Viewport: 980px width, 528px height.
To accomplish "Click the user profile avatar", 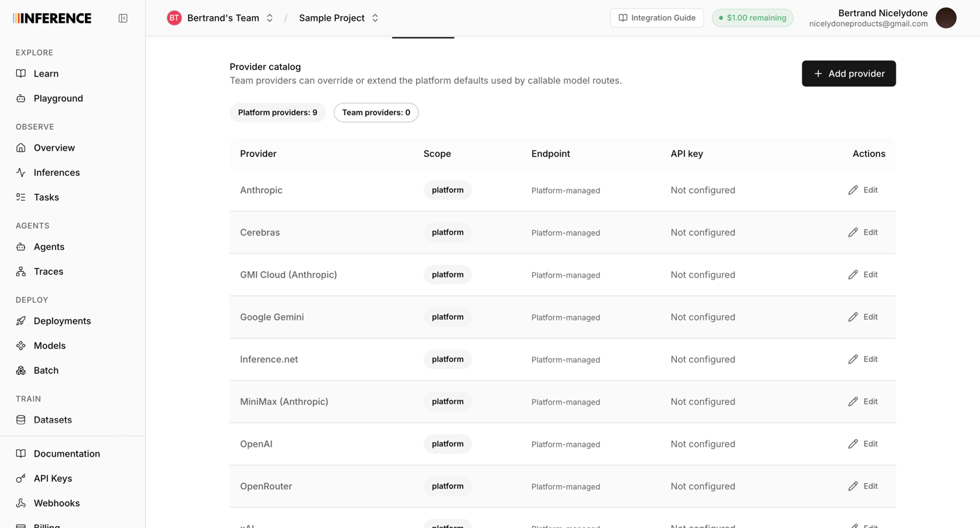I will point(946,18).
